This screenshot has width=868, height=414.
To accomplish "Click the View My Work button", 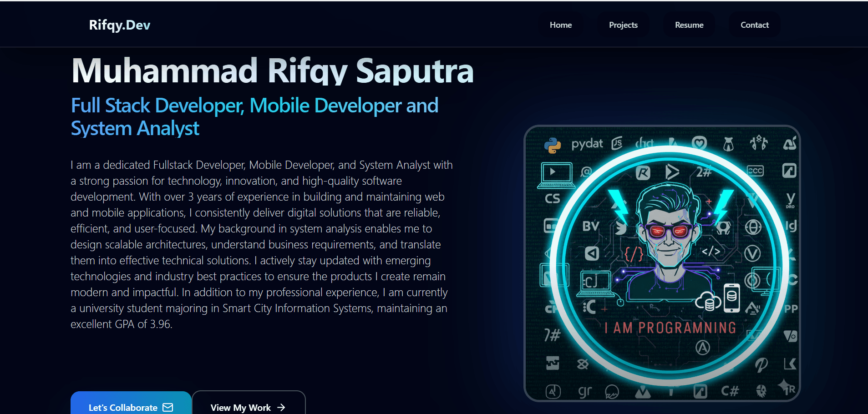I will pyautogui.click(x=249, y=407).
